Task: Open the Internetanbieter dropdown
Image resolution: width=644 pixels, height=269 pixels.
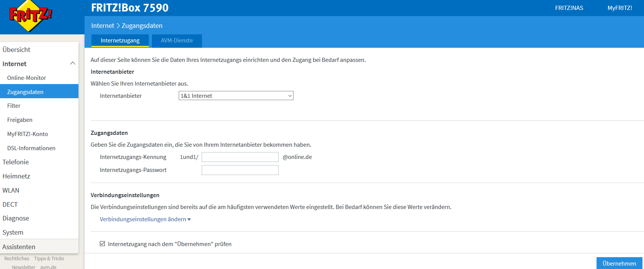Action: [x=236, y=96]
